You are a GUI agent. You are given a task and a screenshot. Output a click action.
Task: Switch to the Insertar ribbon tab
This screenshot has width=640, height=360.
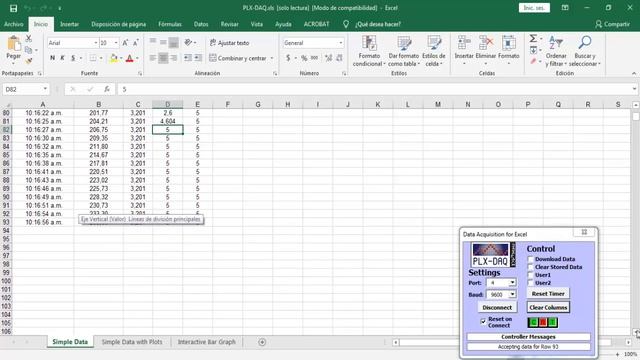69,24
